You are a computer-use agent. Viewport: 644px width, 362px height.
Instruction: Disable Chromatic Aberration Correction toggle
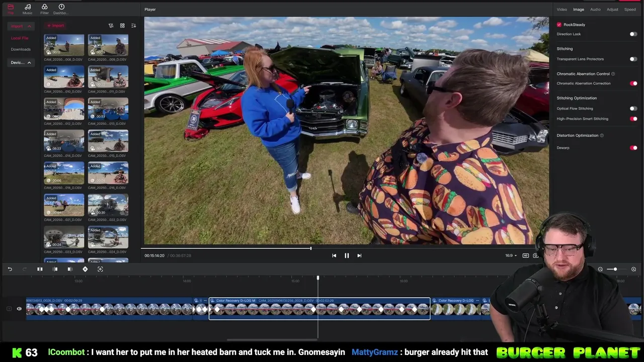(633, 83)
